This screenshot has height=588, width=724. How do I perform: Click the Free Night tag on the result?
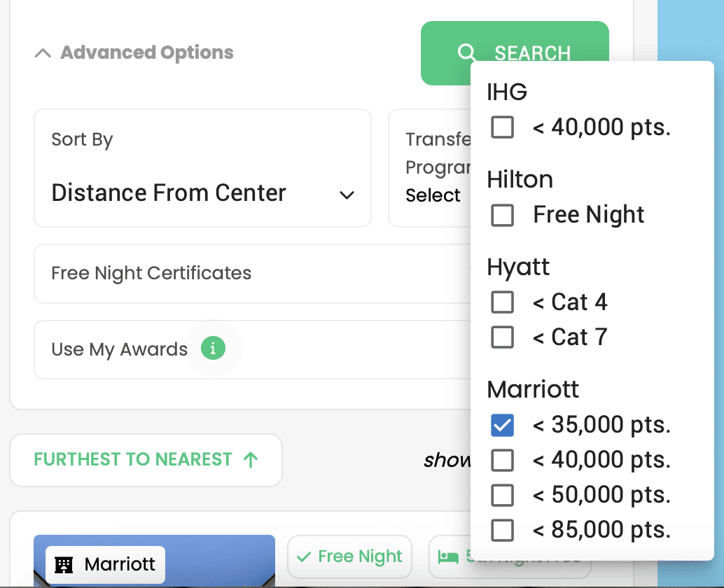[x=349, y=556]
